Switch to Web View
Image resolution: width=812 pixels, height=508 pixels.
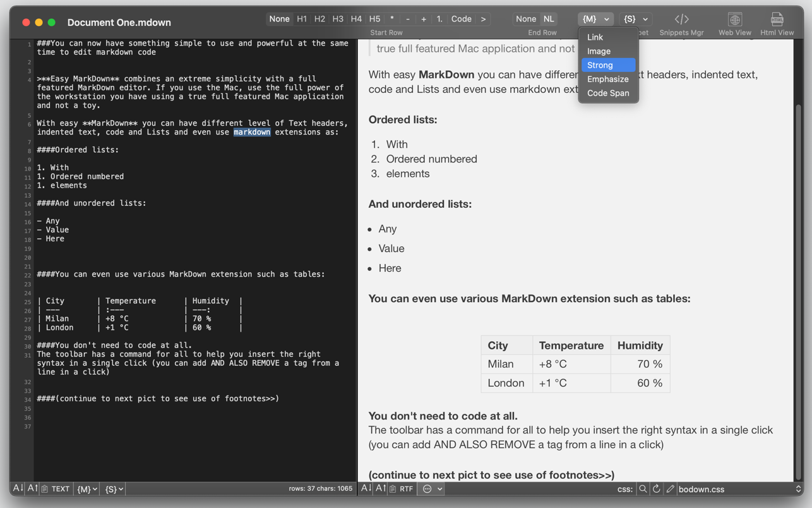point(734,20)
